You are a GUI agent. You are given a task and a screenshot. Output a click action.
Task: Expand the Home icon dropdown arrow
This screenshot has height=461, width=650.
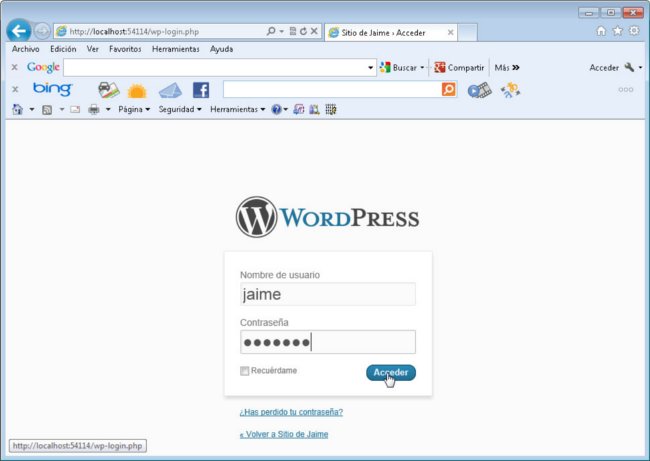click(x=32, y=109)
